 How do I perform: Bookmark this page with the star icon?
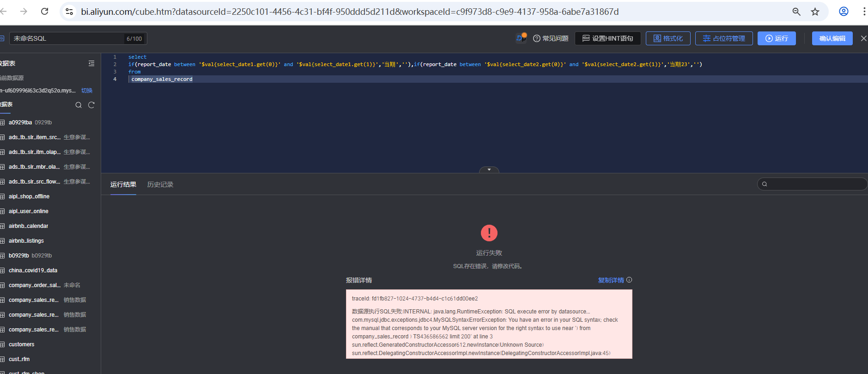pyautogui.click(x=815, y=12)
